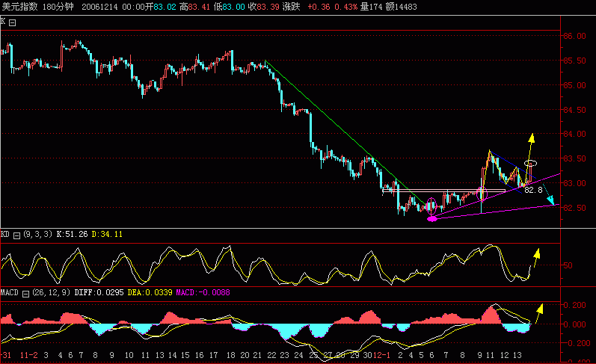This screenshot has width=596, height=364.
Task: Click the 12-1 date axis label
Action: pos(381,355)
